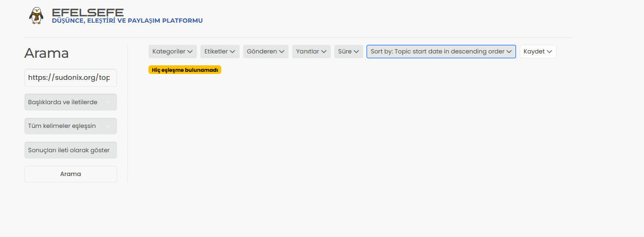The width and height of the screenshot is (644, 237).
Task: Click the yellow 'Hiç eşleşme bulunamadı' badge
Action: (x=185, y=70)
